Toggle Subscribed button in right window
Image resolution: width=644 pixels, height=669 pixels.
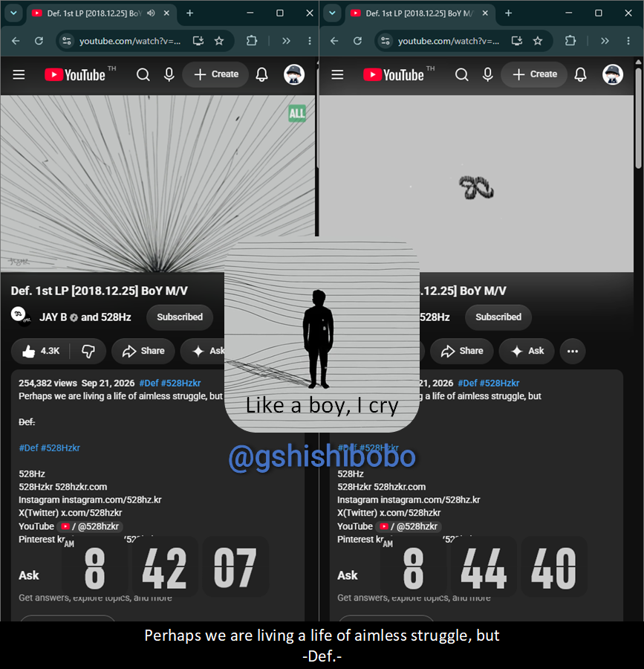point(498,317)
